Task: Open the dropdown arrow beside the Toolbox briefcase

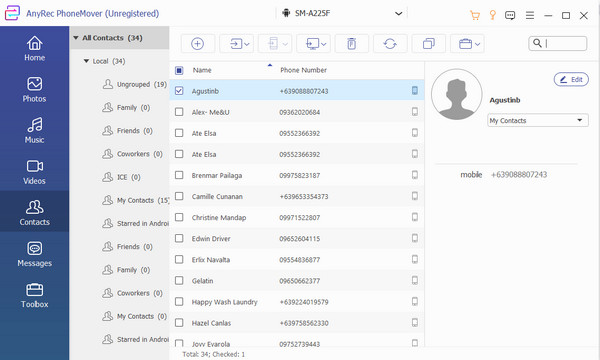Action: pos(478,44)
